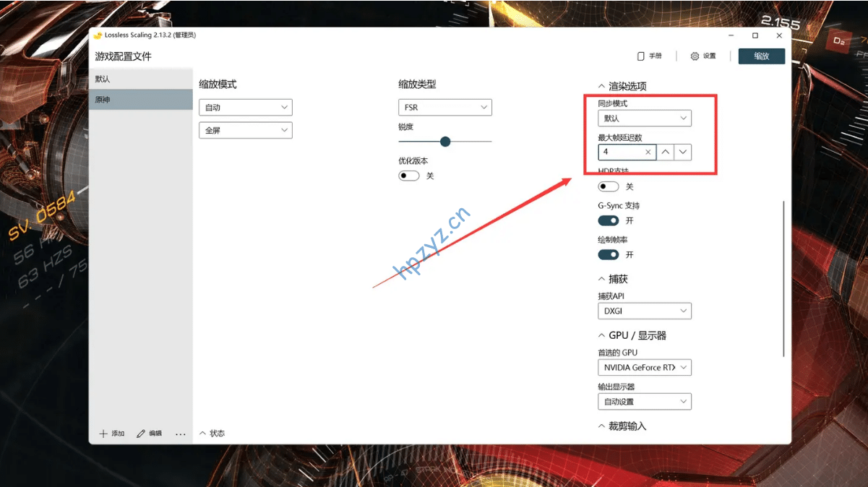Click the 游戏配置文件 heading
Viewport: 868px width, 487px height.
point(124,56)
